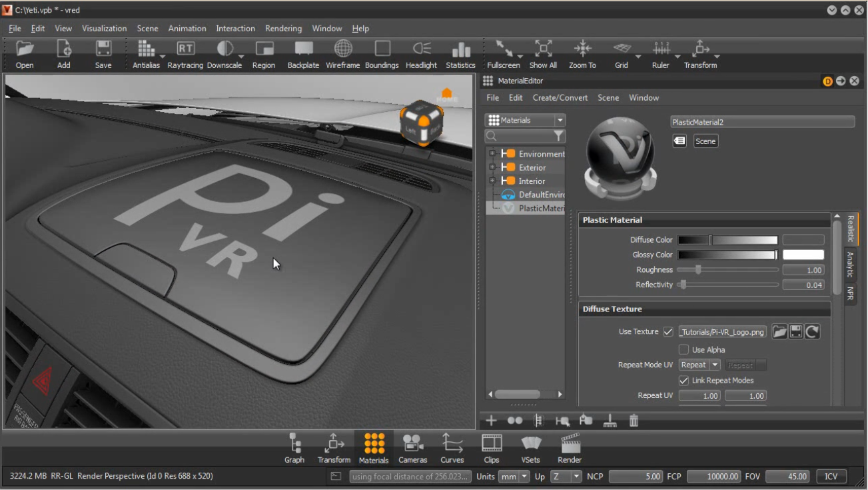Open the Visualization menu
Screen dimensions: 868x490
pyautogui.click(x=104, y=29)
